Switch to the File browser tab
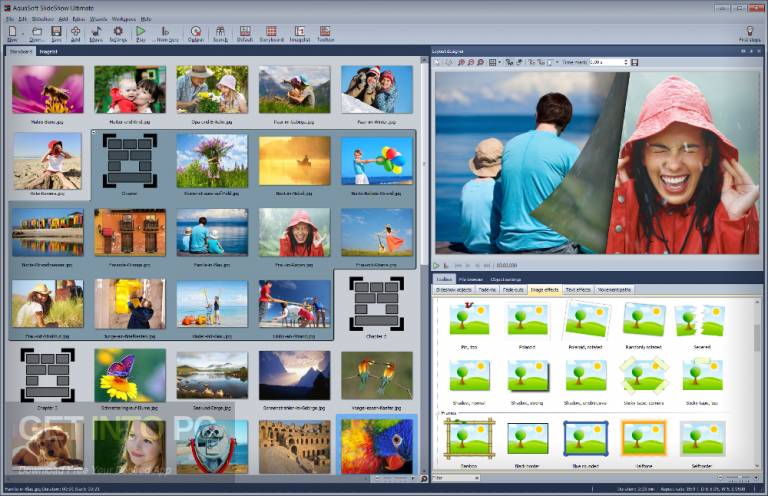 471,279
